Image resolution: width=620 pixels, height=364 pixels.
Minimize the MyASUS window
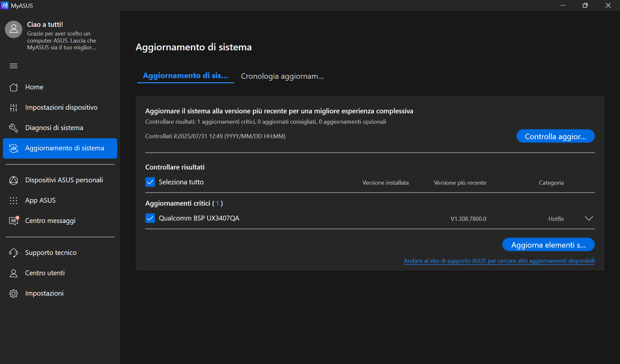563,5
